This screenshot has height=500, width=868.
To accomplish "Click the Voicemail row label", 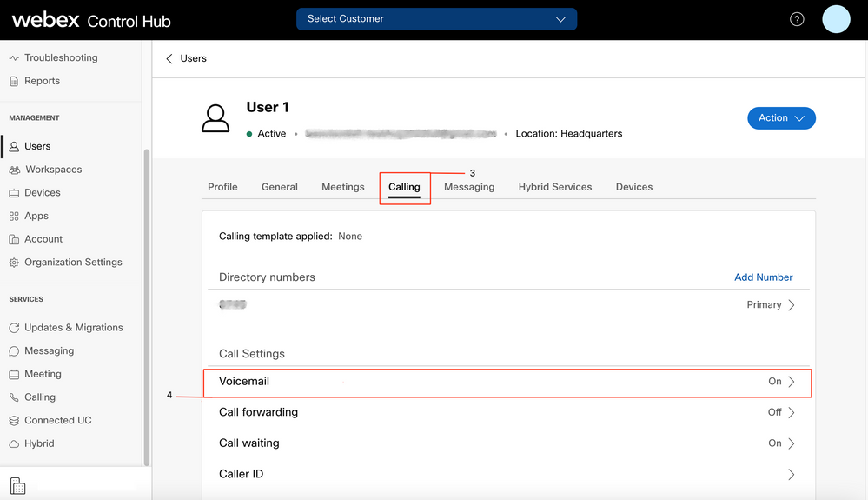I will (x=244, y=382).
